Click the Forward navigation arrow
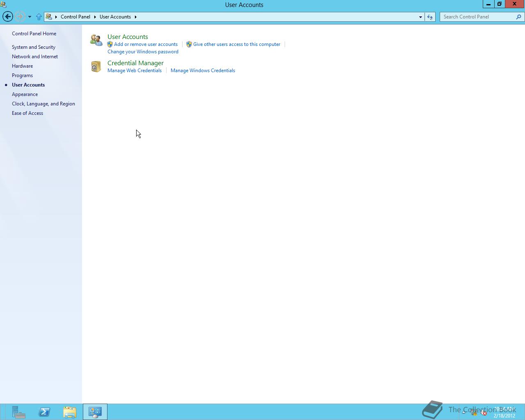525x420 pixels. click(x=19, y=16)
